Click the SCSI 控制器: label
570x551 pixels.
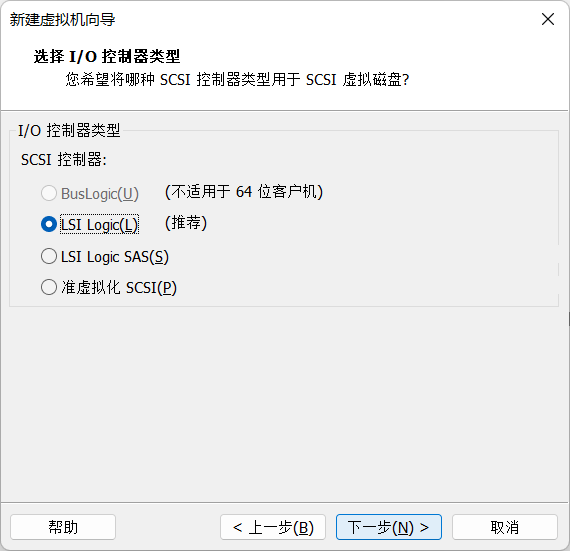(64, 160)
